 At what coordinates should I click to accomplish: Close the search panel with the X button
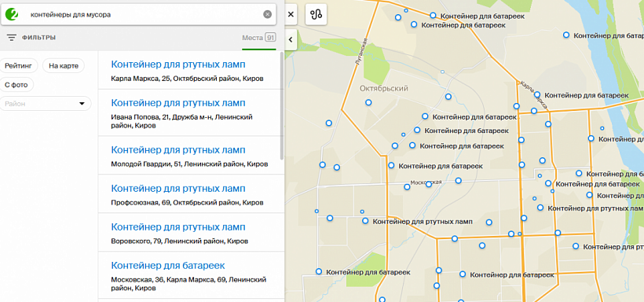[291, 14]
